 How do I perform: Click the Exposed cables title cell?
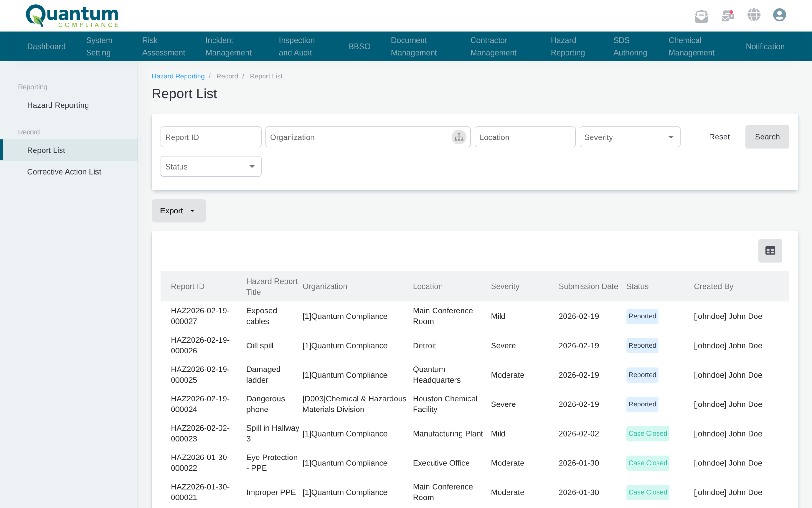pyautogui.click(x=261, y=316)
